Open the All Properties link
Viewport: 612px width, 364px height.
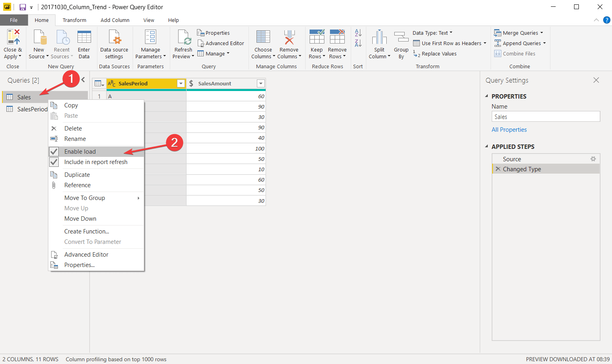(509, 130)
